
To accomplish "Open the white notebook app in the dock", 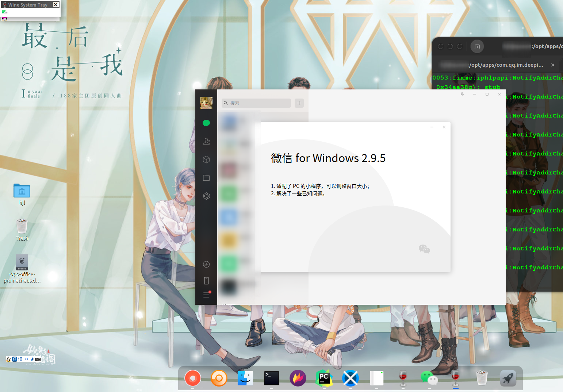I will [x=377, y=378].
